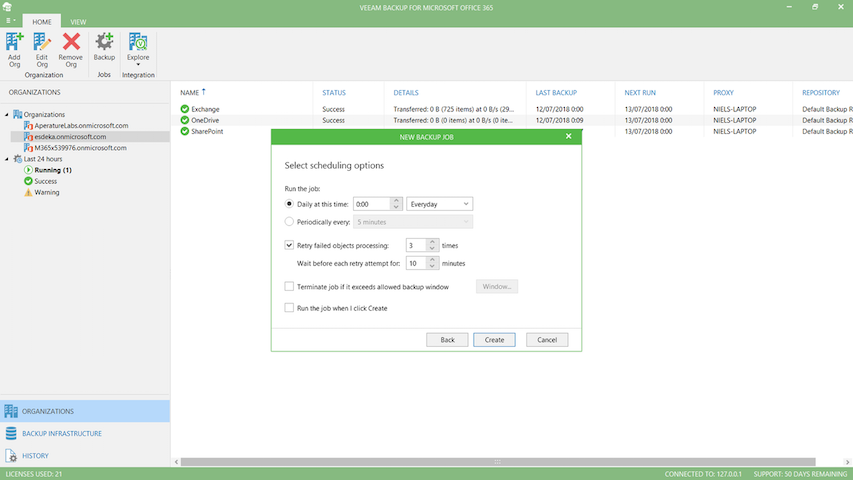Click the Veeam app logo in title bar
853x480 pixels.
pyautogui.click(x=7, y=7)
